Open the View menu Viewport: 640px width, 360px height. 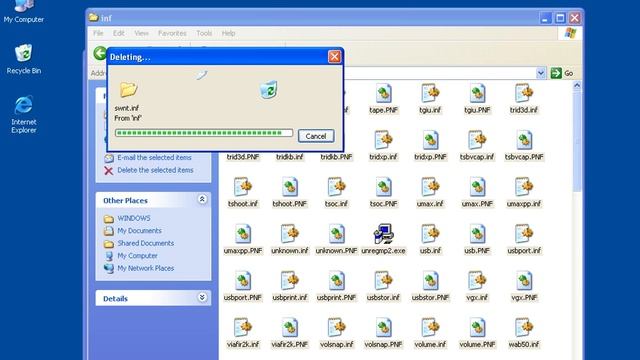coord(141,33)
